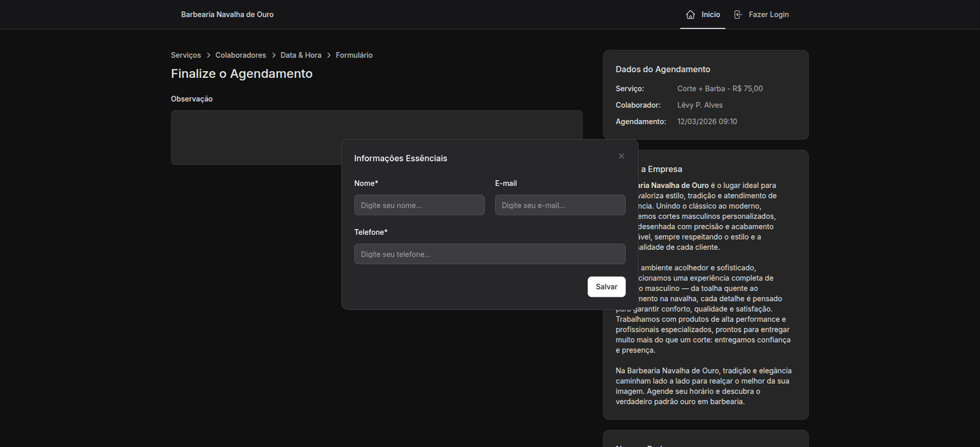
Task: Click the home icon in navbar
Action: [x=690, y=15]
